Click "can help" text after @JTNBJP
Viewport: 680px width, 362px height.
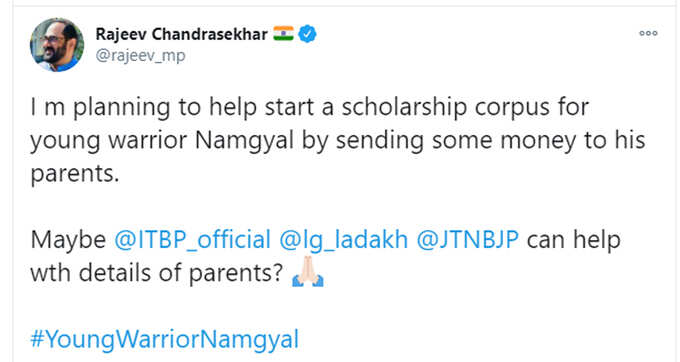(x=574, y=240)
